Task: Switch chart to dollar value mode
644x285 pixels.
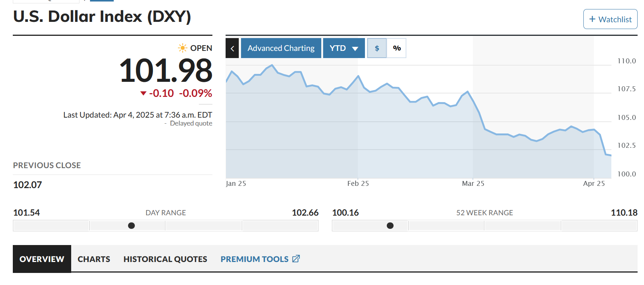Action: (377, 48)
